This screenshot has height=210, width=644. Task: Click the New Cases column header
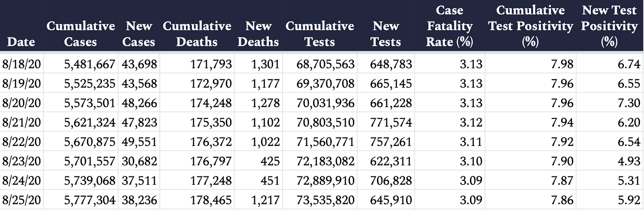click(139, 34)
